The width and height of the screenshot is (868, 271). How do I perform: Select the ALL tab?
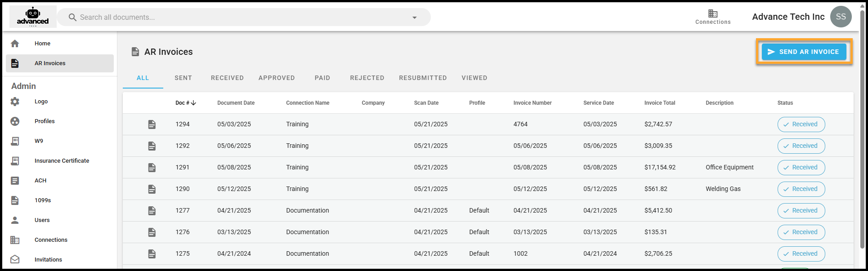pos(143,78)
